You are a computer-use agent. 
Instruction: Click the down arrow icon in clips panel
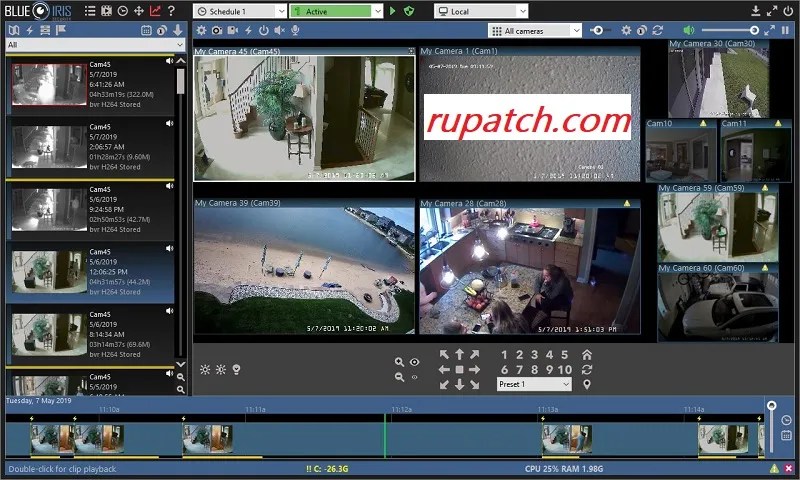[x=178, y=30]
